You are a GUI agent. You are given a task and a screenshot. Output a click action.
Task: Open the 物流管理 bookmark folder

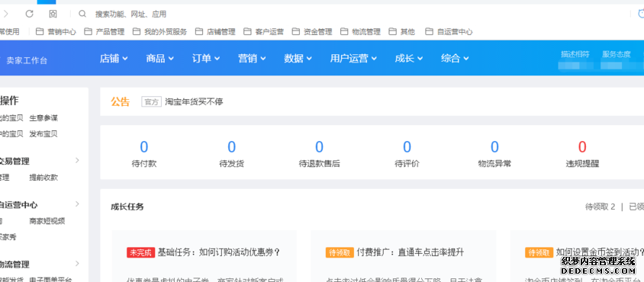(x=361, y=31)
